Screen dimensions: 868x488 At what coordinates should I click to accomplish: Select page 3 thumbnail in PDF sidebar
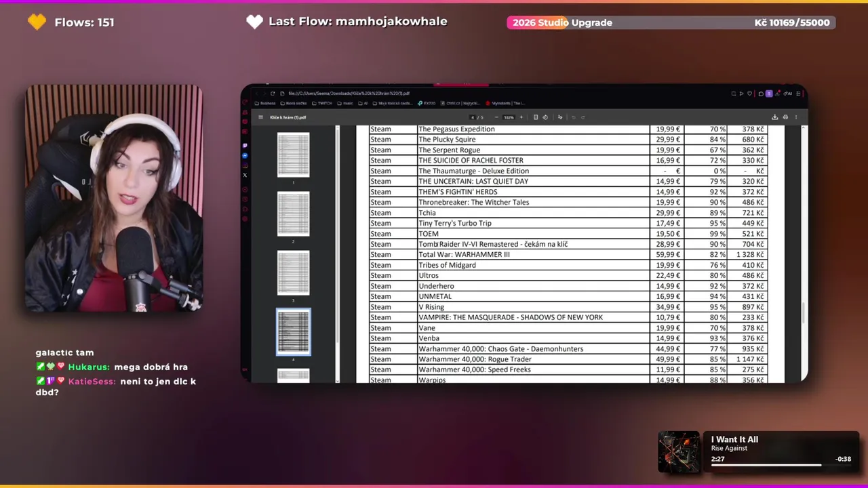(x=294, y=272)
